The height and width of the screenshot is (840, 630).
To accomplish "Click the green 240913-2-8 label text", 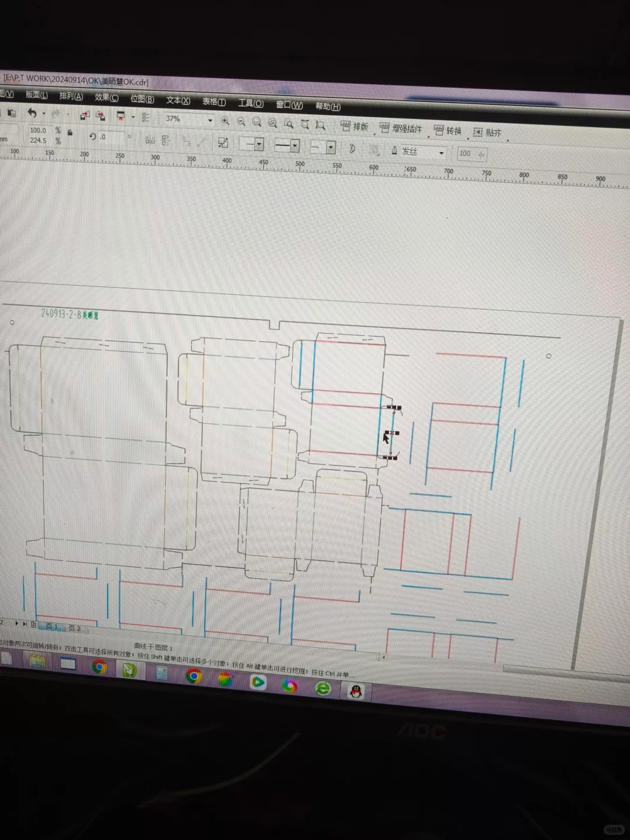I will [x=70, y=314].
